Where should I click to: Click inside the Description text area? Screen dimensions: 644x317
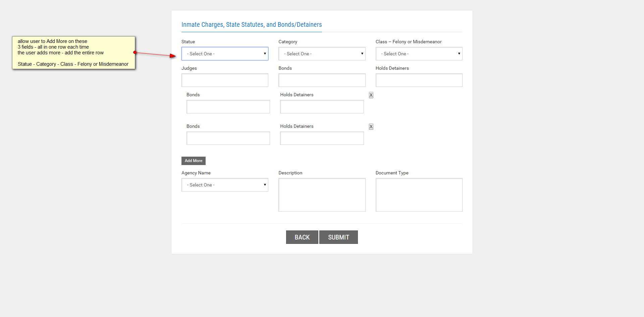click(x=322, y=195)
